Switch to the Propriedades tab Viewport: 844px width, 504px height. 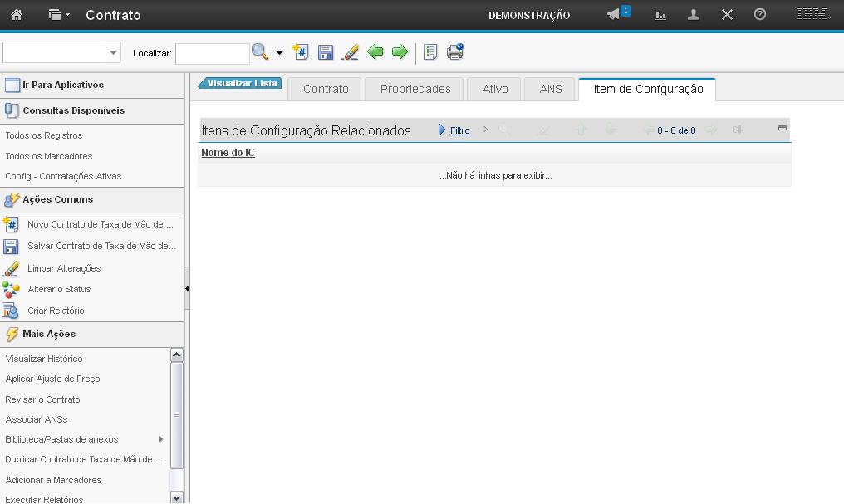pos(415,89)
